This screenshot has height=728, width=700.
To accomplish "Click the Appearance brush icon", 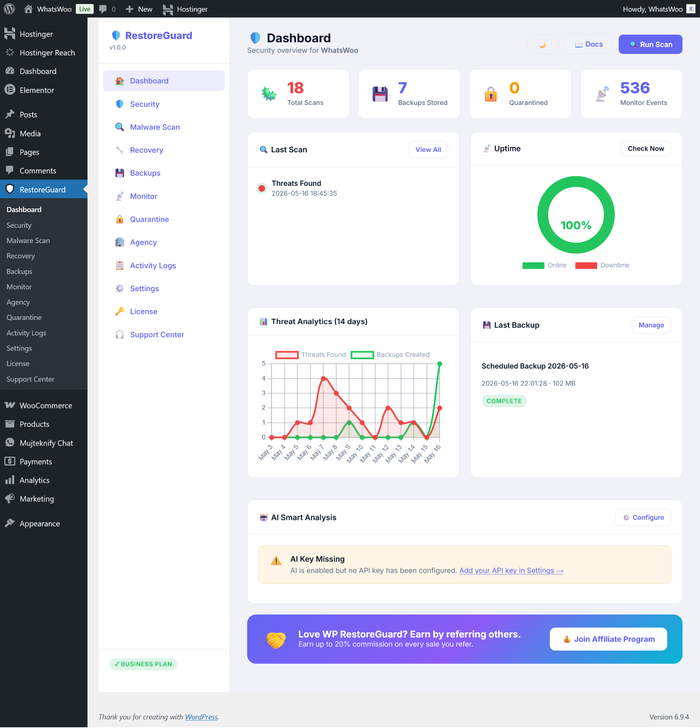I will pyautogui.click(x=10, y=523).
